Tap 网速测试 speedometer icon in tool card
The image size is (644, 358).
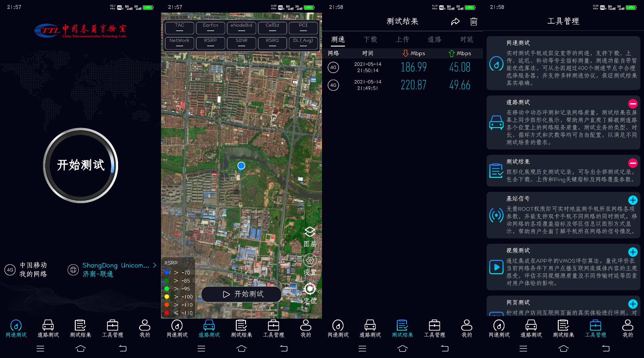[496, 63]
